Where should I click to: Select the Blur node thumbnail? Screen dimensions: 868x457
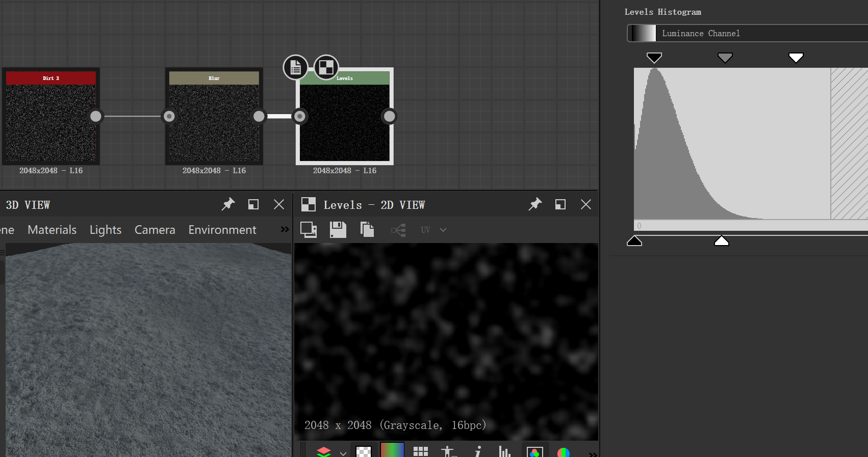[214, 123]
